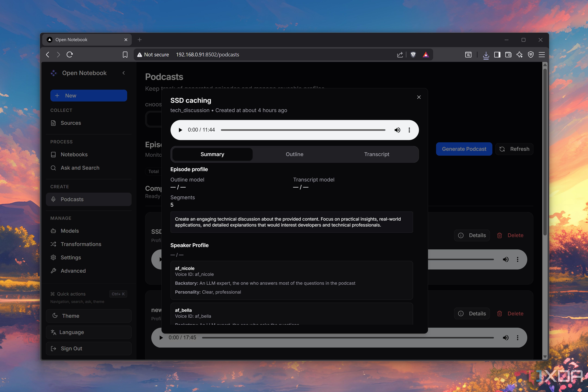This screenshot has width=588, height=392.
Task: Seek in the 17:45 episode progress bar
Action: [348, 338]
